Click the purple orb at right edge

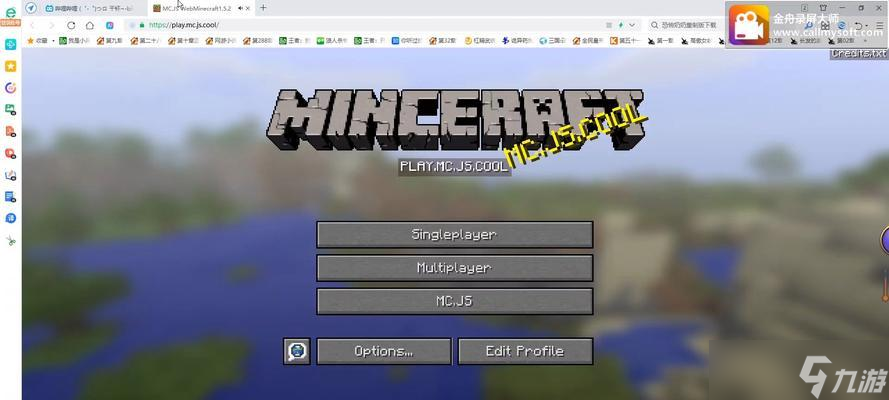pos(884,240)
